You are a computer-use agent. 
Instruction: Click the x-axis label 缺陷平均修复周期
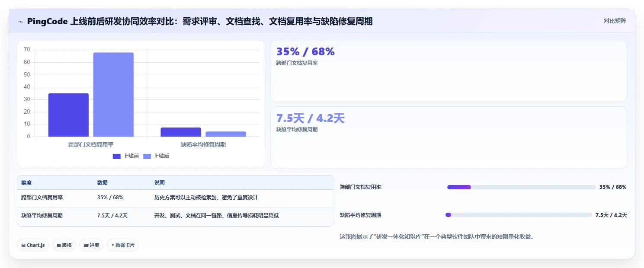click(203, 144)
